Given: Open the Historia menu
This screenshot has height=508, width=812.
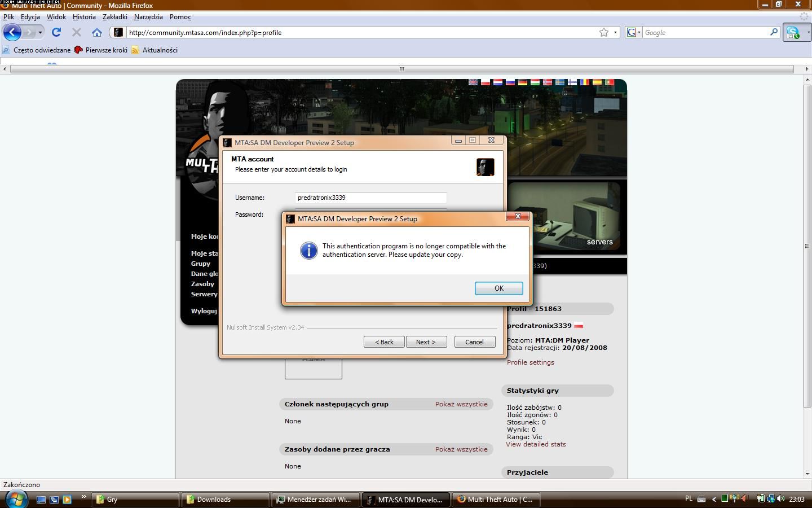Looking at the screenshot, I should point(84,17).
